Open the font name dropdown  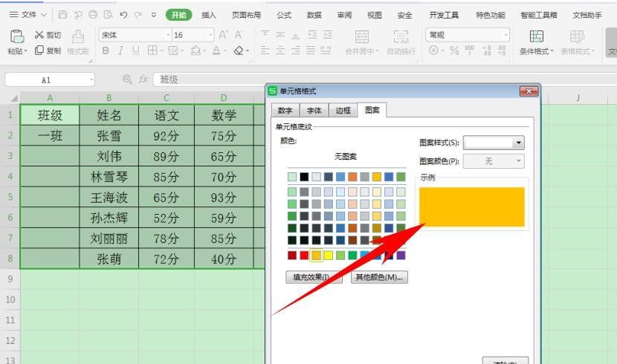[168, 35]
